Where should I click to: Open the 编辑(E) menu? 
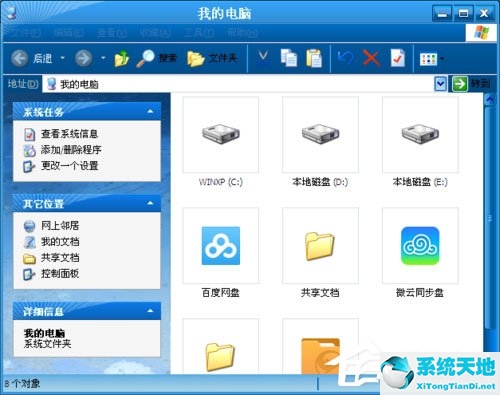tap(69, 33)
